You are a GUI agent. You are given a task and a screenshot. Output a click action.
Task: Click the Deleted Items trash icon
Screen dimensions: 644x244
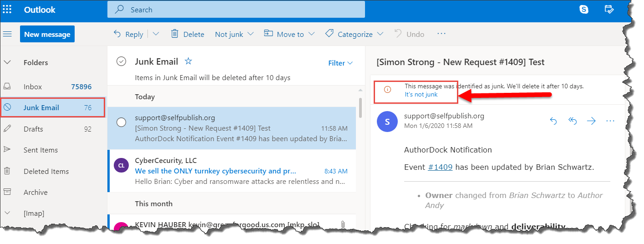click(x=7, y=171)
